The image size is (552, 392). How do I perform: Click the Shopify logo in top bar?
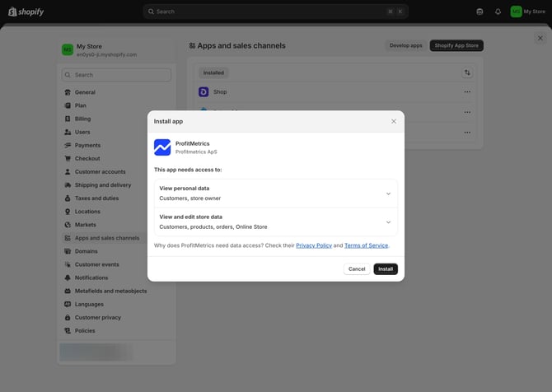tap(26, 12)
